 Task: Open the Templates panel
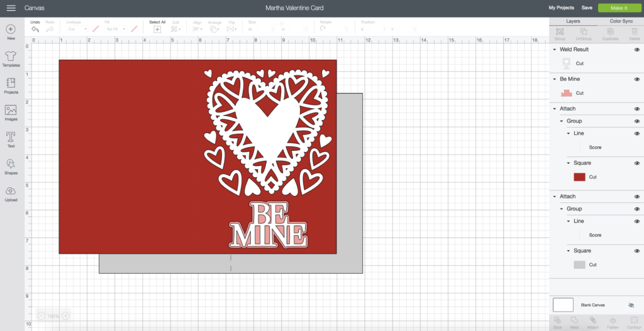[11, 60]
